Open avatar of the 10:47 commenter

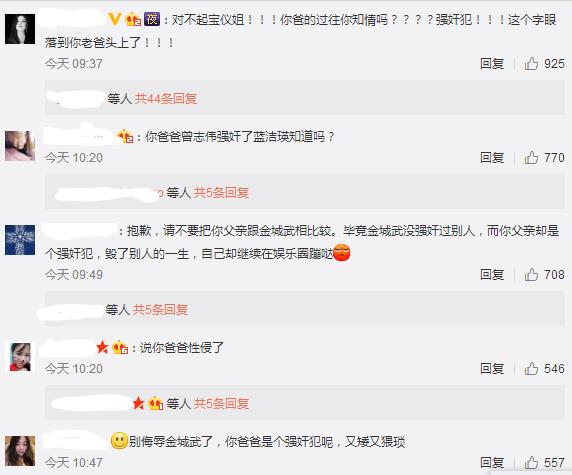(20, 451)
